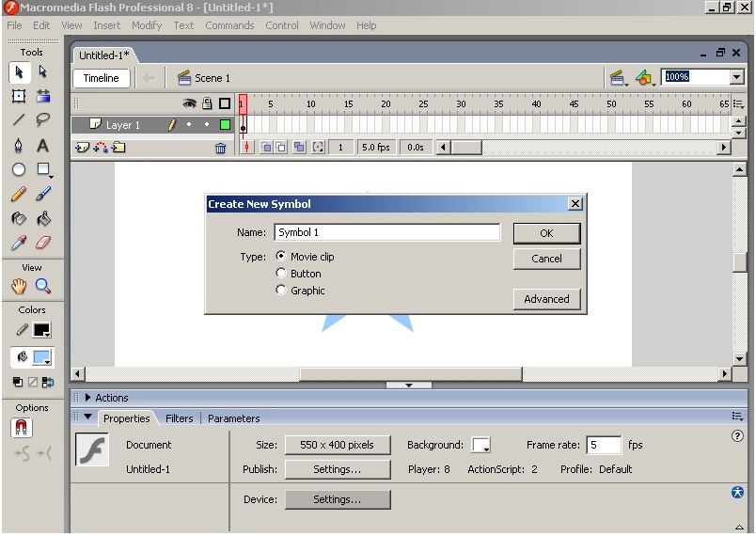This screenshot has height=536, width=756.
Task: Click OK in Create New Symbol
Action: pos(546,233)
